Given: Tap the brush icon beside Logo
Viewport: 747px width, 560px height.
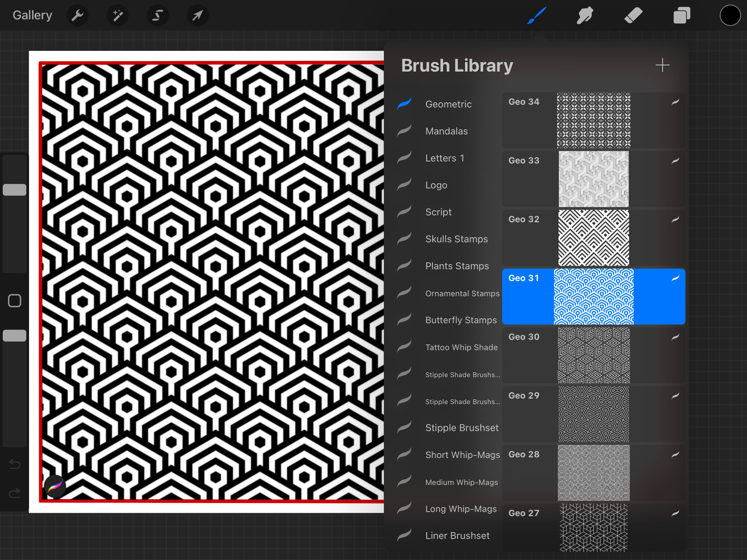Looking at the screenshot, I should [404, 184].
